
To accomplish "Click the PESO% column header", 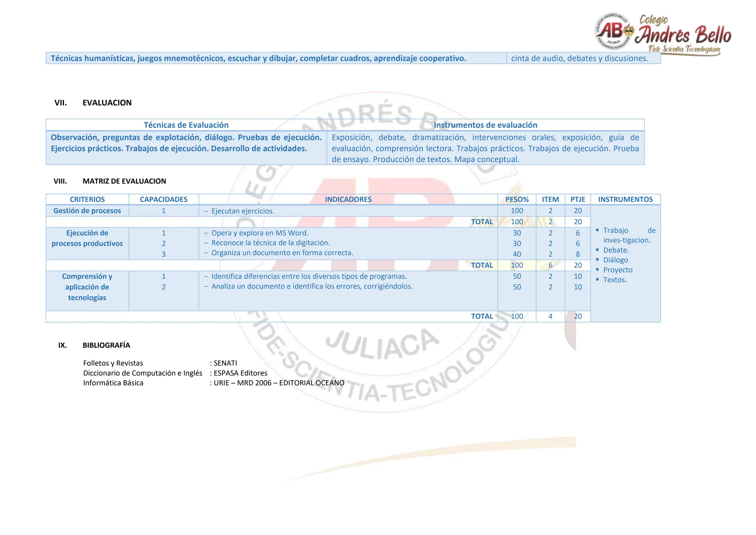I will [517, 199].
